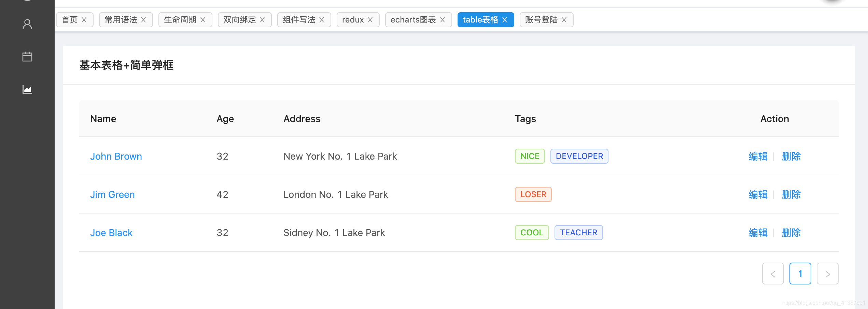This screenshot has height=309, width=868.
Task: Close the table表格 tab
Action: 505,19
